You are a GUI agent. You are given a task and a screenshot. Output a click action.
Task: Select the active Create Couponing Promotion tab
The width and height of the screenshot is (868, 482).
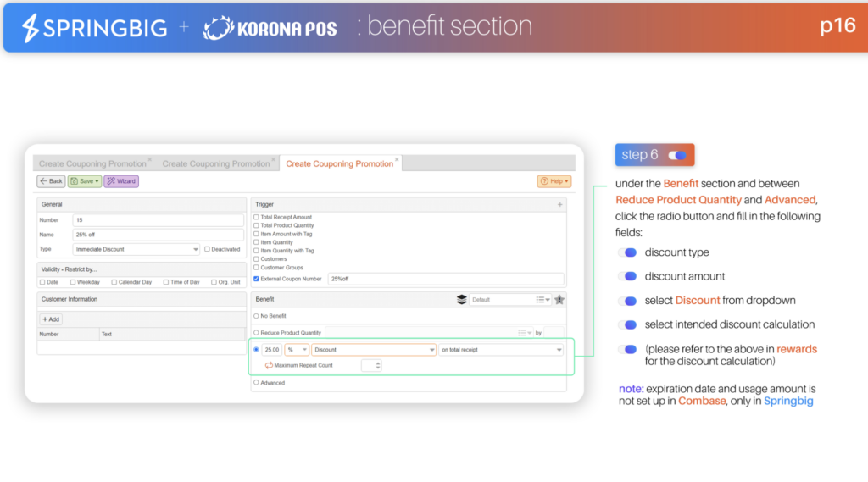(x=339, y=163)
